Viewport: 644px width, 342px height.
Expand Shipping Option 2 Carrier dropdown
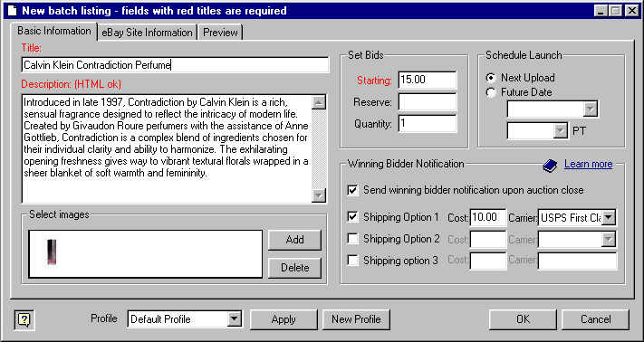(x=609, y=239)
